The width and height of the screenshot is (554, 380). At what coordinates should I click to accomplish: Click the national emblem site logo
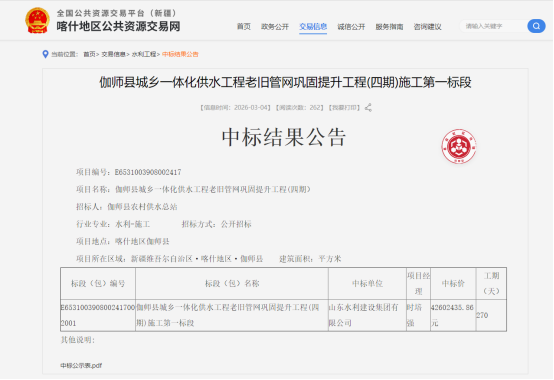[x=37, y=21]
